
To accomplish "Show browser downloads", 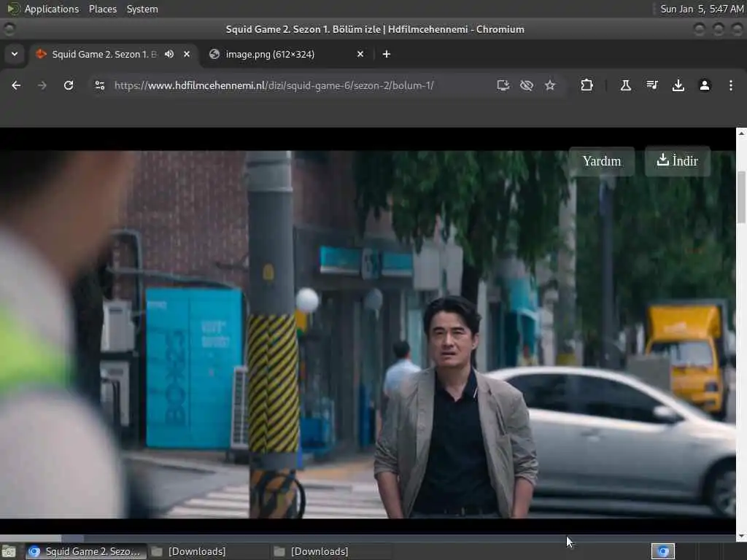I will pyautogui.click(x=678, y=85).
